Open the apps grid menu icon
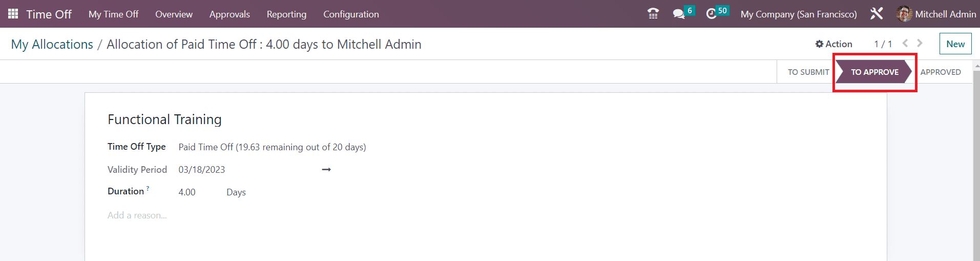Viewport: 980px width, 261px height. (x=13, y=14)
